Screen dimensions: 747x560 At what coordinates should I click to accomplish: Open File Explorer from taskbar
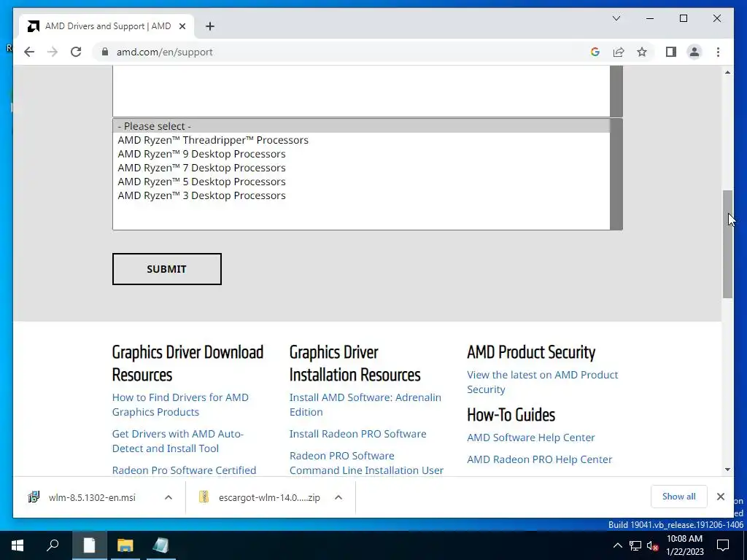click(x=125, y=545)
